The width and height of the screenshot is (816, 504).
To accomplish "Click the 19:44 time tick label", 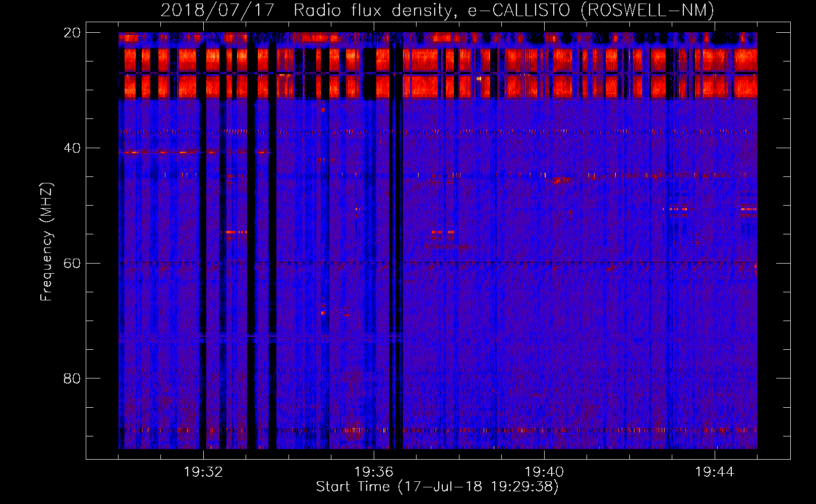I will (x=715, y=472).
